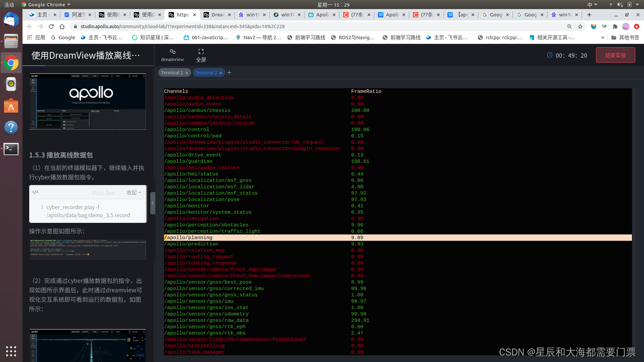
Task: Click the Channels column header
Action: pos(176,92)
